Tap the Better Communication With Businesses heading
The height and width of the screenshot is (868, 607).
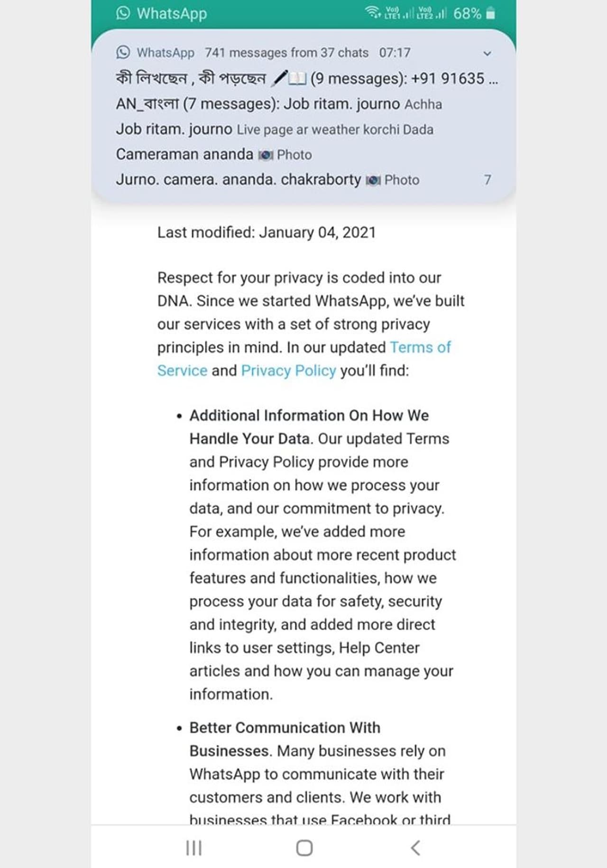[x=285, y=728]
